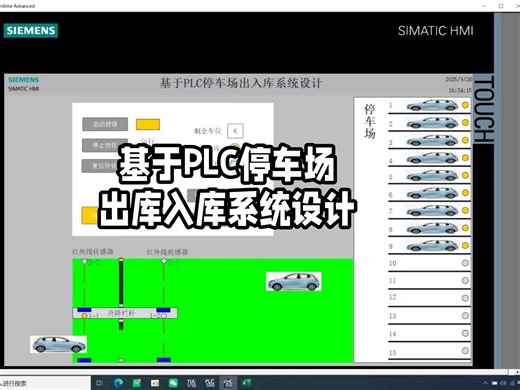Click infrared sensor 2-1 indicator

pos(164,261)
